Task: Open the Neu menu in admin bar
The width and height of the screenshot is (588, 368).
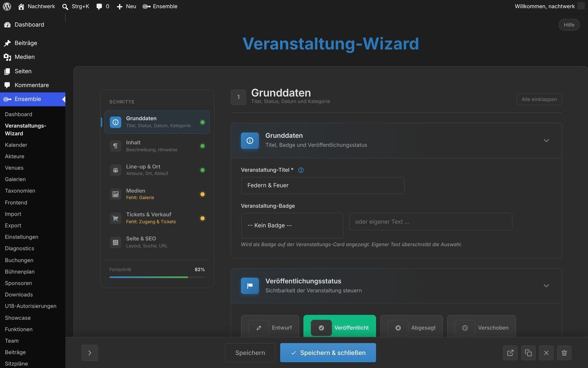Action: (x=126, y=6)
